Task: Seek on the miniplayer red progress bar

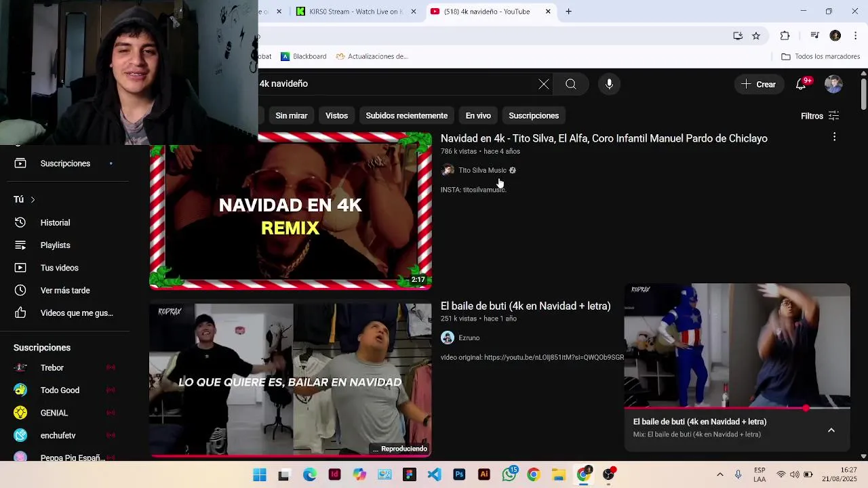Action: point(737,409)
